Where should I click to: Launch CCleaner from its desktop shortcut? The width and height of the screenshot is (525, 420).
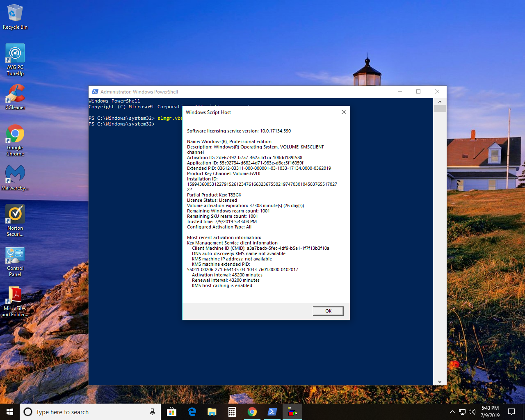(15, 94)
